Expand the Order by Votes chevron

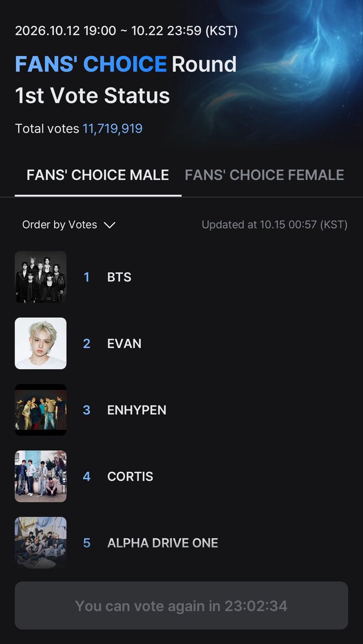tap(110, 225)
